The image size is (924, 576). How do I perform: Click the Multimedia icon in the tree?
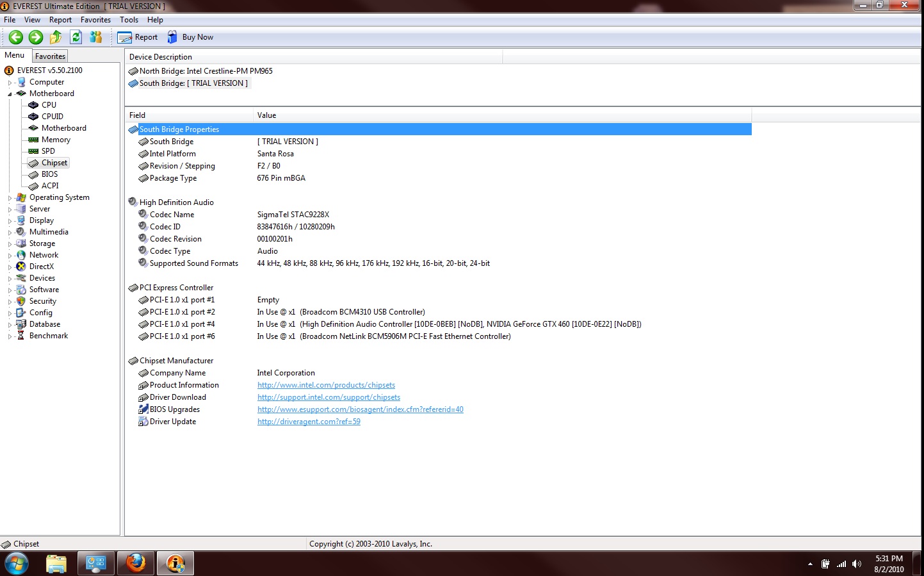coord(21,232)
